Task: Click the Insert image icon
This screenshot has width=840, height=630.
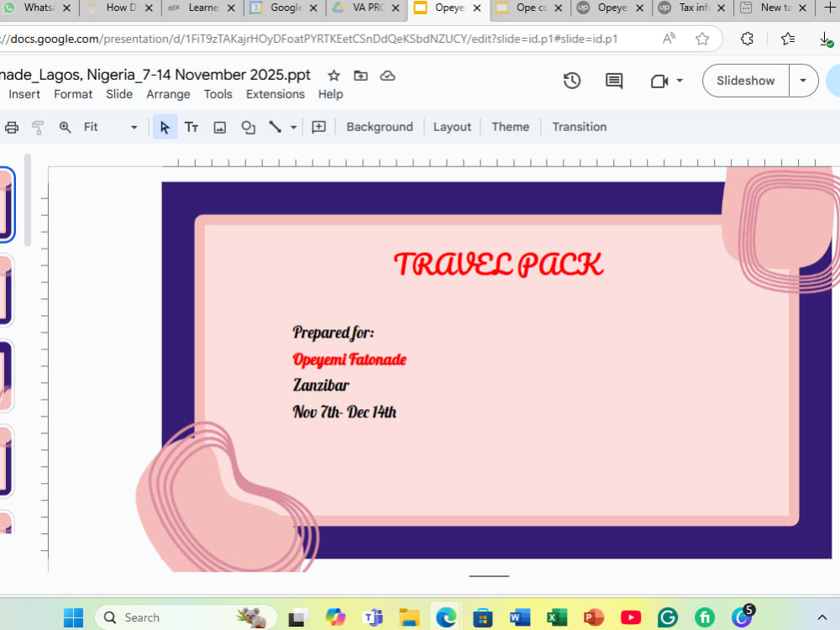Action: (x=219, y=128)
